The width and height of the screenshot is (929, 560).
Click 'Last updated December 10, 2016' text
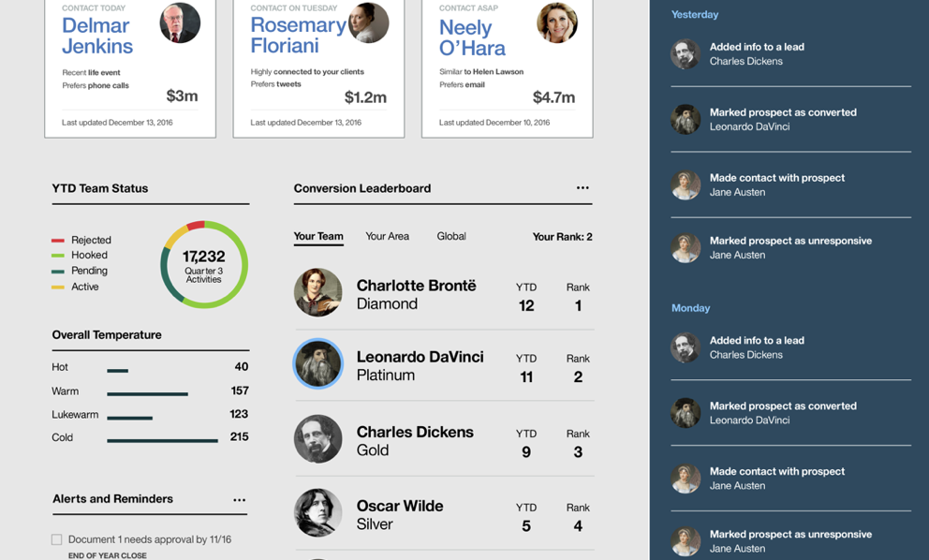click(x=494, y=122)
